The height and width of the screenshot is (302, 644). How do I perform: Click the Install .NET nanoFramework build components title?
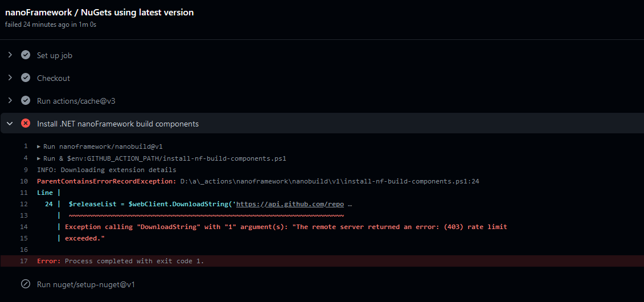118,124
